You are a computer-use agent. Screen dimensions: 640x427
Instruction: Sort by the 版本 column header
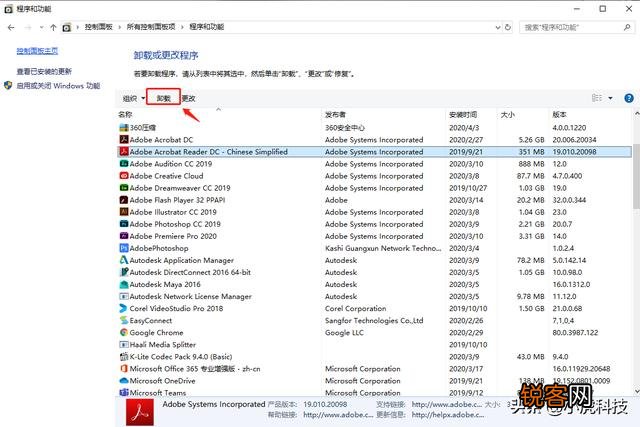(559, 114)
